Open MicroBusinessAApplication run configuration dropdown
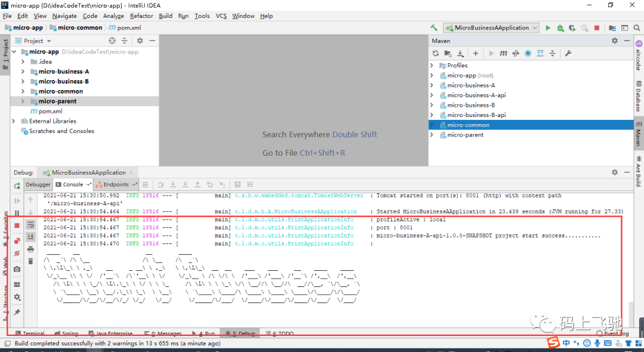Image resolution: width=644 pixels, height=352 pixels. point(491,28)
